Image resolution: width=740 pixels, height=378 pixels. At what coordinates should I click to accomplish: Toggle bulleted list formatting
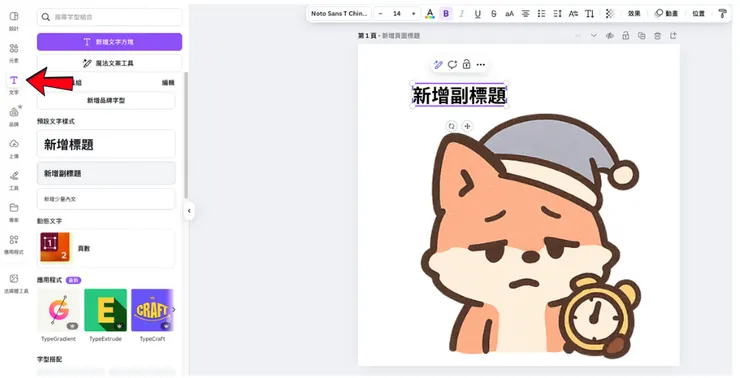tap(541, 14)
